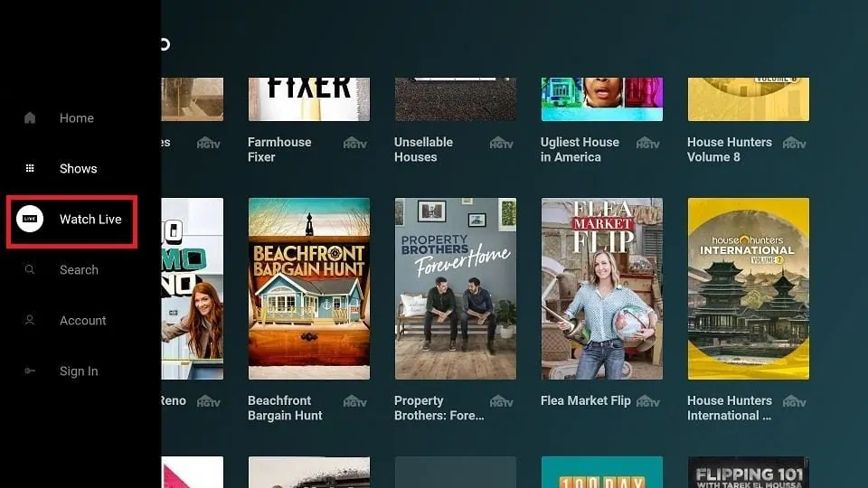Click HGTV logo beside House Hunters International
The height and width of the screenshot is (488, 868).
795,401
